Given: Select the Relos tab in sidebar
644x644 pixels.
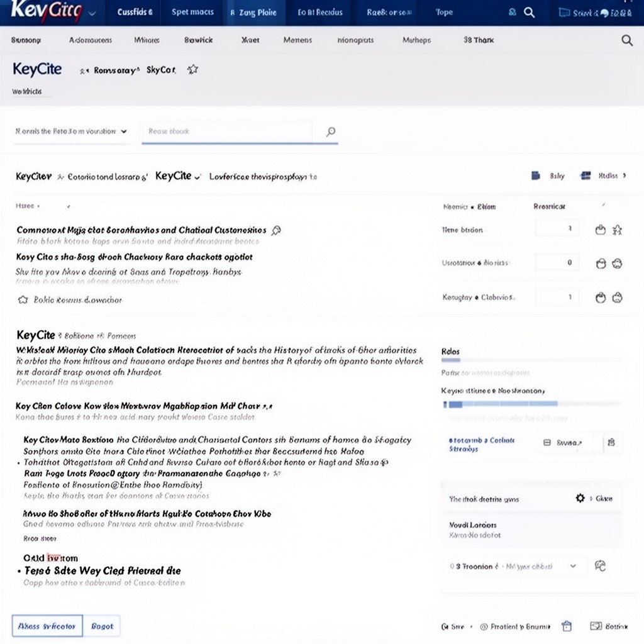Looking at the screenshot, I should pos(450,352).
